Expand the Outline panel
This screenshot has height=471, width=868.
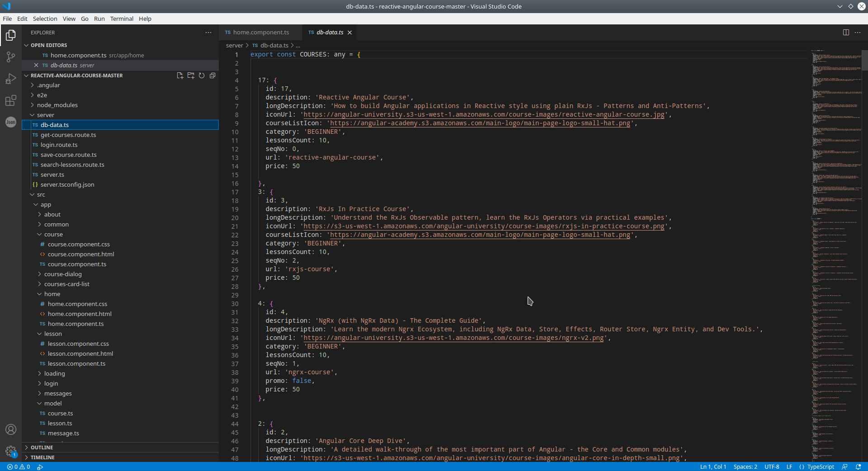click(x=121, y=447)
